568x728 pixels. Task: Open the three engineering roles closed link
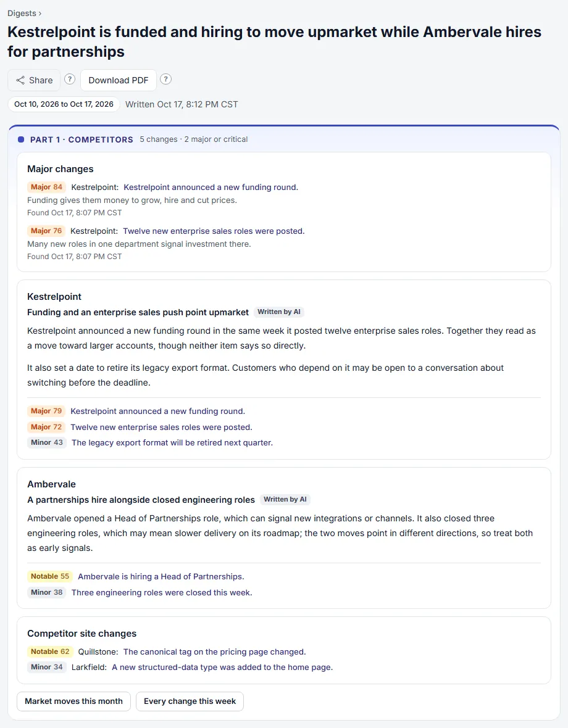(162, 592)
